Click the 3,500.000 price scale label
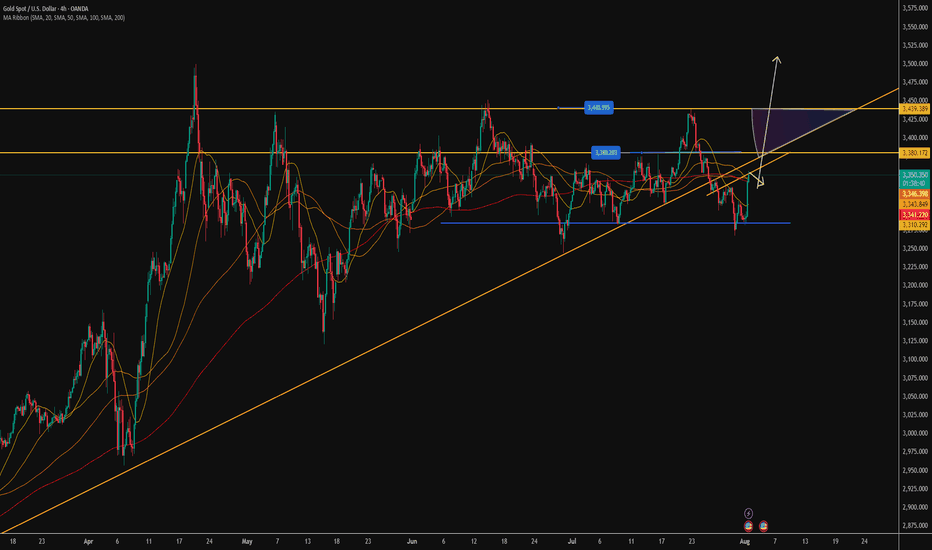The height and width of the screenshot is (550, 932). 915,64
